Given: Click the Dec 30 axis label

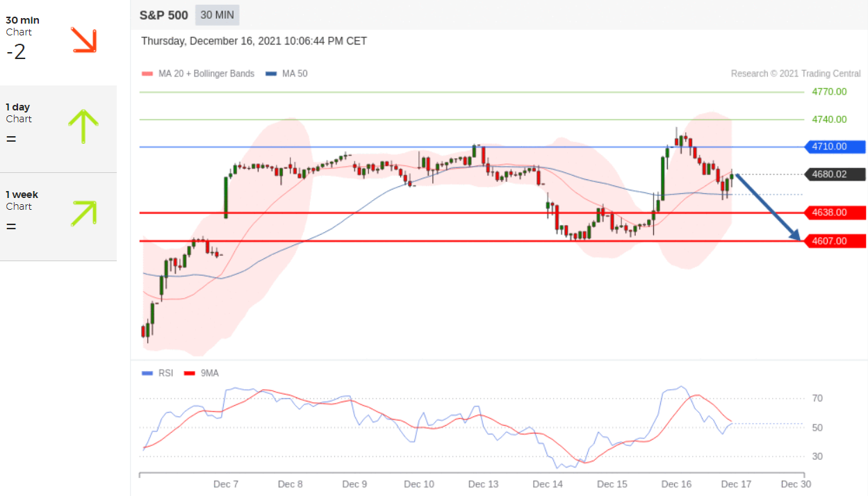Looking at the screenshot, I should coord(796,484).
